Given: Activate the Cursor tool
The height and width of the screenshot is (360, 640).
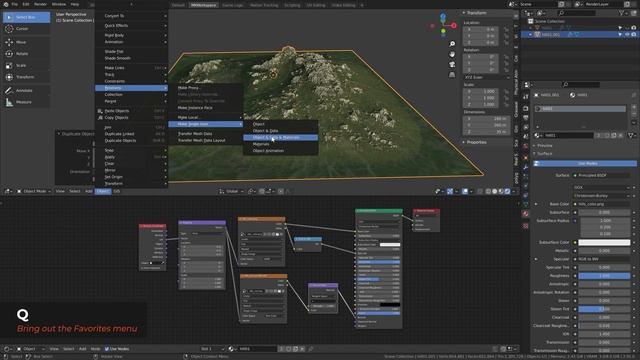Looking at the screenshot, I should tap(27, 29).
